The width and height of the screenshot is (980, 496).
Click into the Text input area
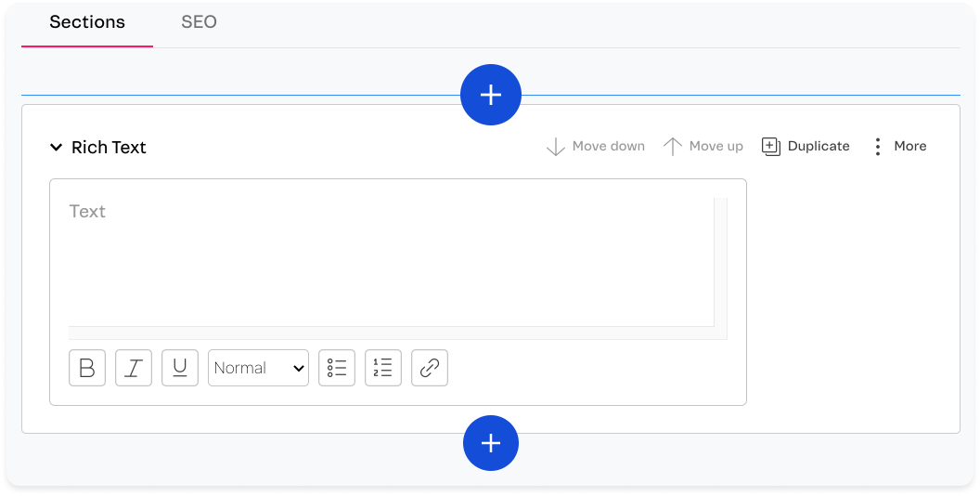coord(390,262)
